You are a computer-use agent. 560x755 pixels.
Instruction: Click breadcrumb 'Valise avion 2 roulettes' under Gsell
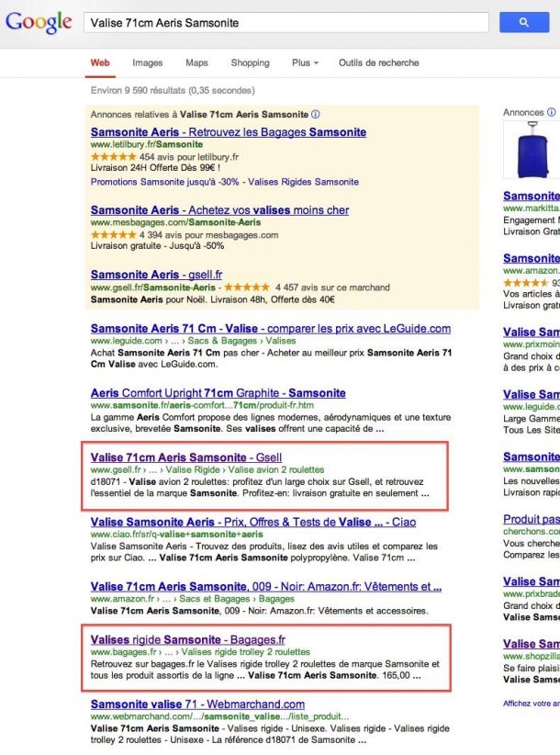tap(276, 469)
